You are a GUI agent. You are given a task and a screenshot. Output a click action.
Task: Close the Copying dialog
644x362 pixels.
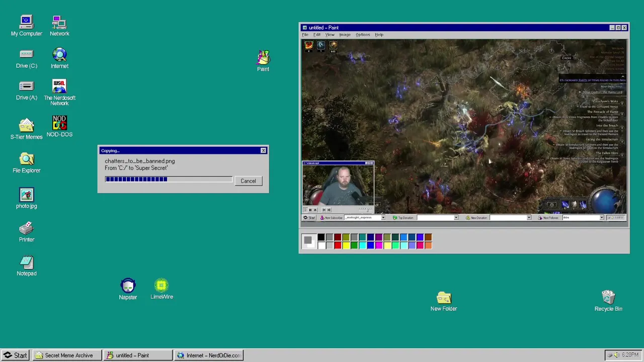click(x=263, y=150)
